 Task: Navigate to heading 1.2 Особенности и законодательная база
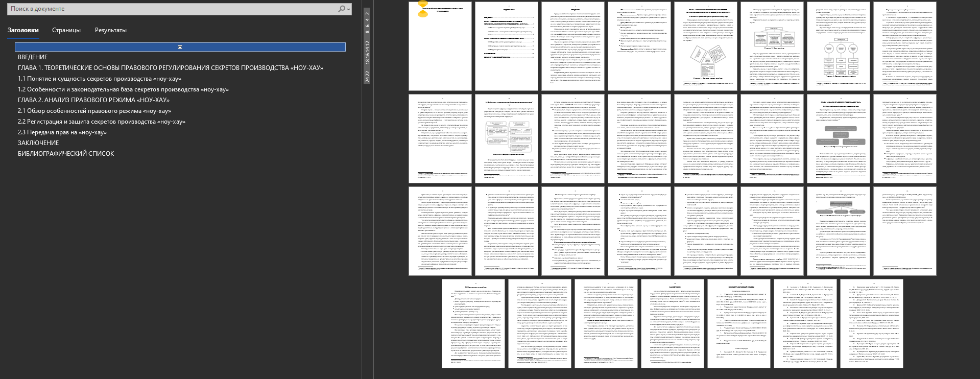coord(123,89)
